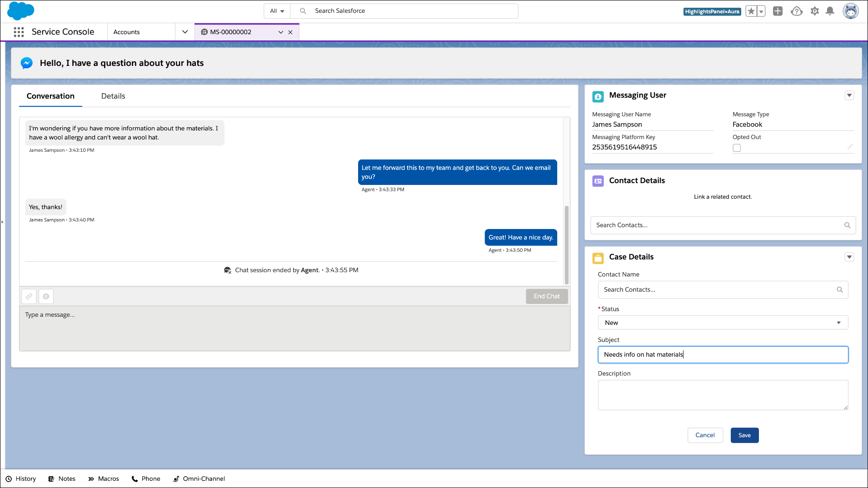The image size is (868, 488).
Task: Switch to the Details tab
Action: click(113, 96)
